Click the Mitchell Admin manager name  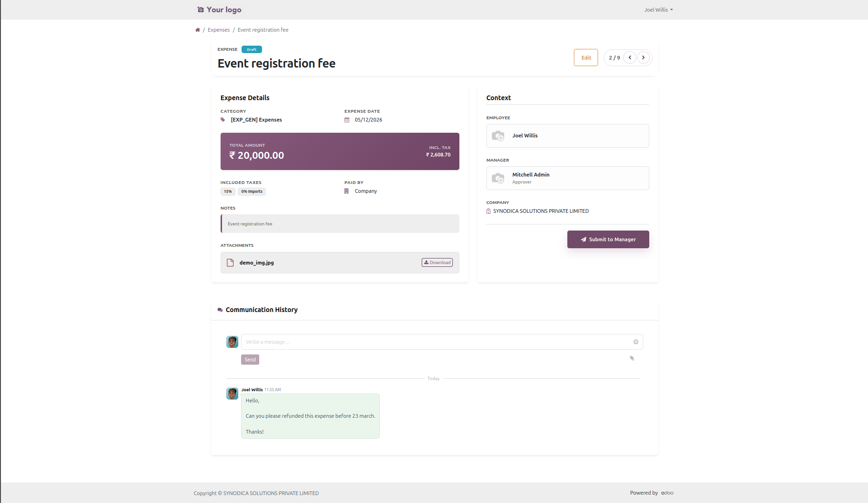click(531, 175)
